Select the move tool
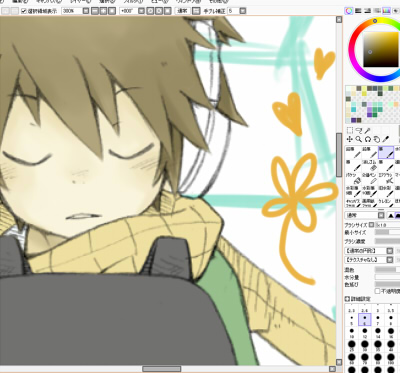Viewport: 400px width, 373px height. point(350,139)
